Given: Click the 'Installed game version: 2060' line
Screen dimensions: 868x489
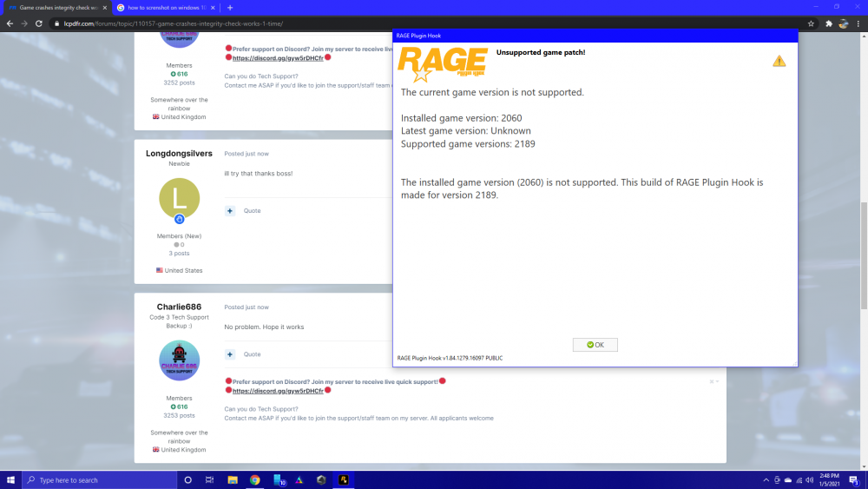Looking at the screenshot, I should (461, 118).
